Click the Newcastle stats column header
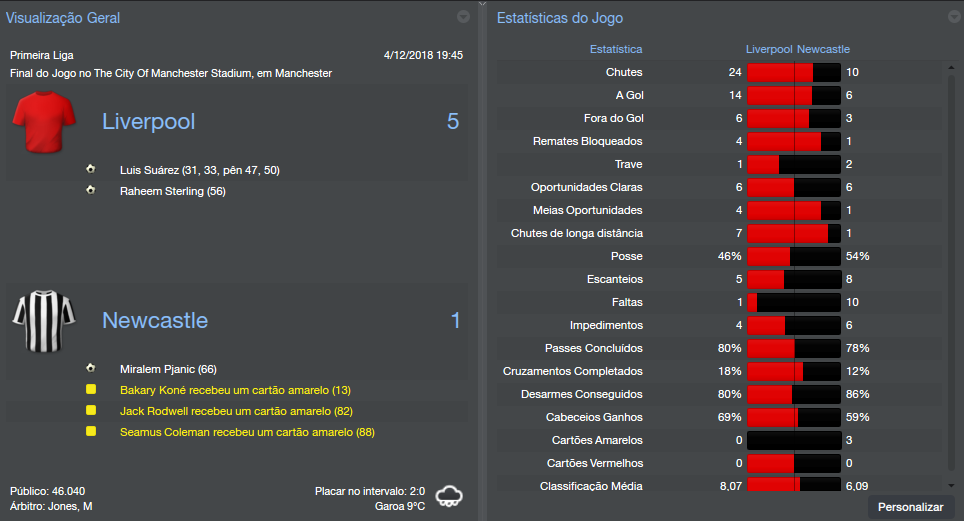Viewport: 964px width, 521px height. tap(823, 49)
